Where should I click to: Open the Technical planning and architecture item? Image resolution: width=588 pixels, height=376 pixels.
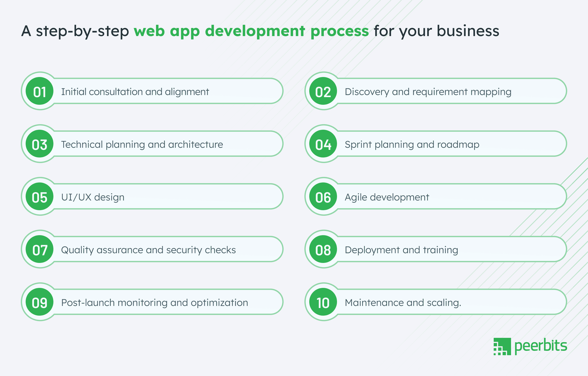coord(142,144)
